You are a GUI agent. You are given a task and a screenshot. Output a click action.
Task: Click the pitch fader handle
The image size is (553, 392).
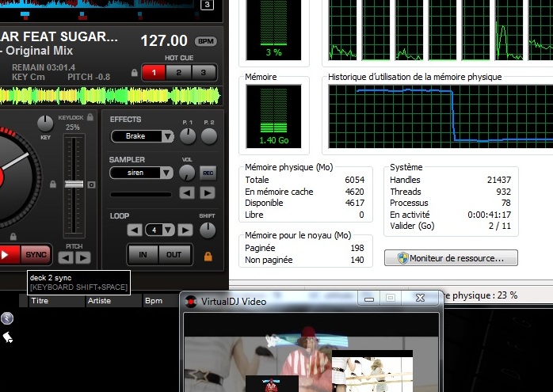click(73, 184)
